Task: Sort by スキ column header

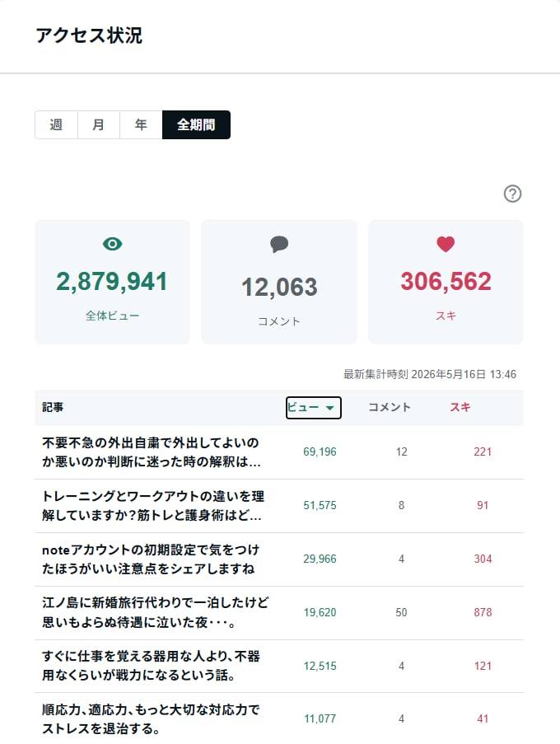Action: point(460,407)
